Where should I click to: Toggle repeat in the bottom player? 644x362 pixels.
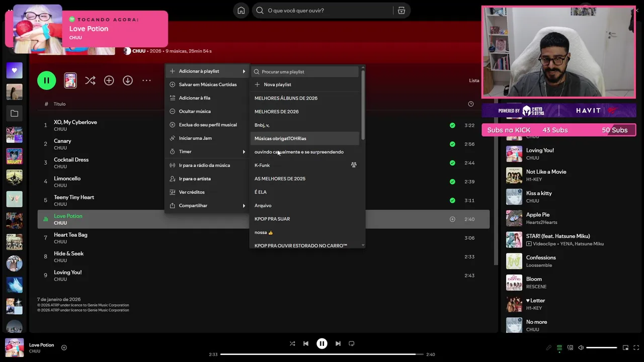coord(352,343)
